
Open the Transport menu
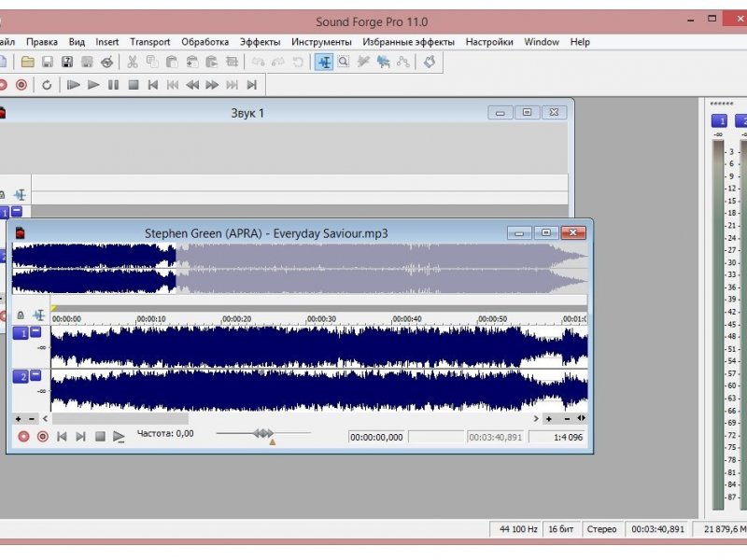point(150,42)
